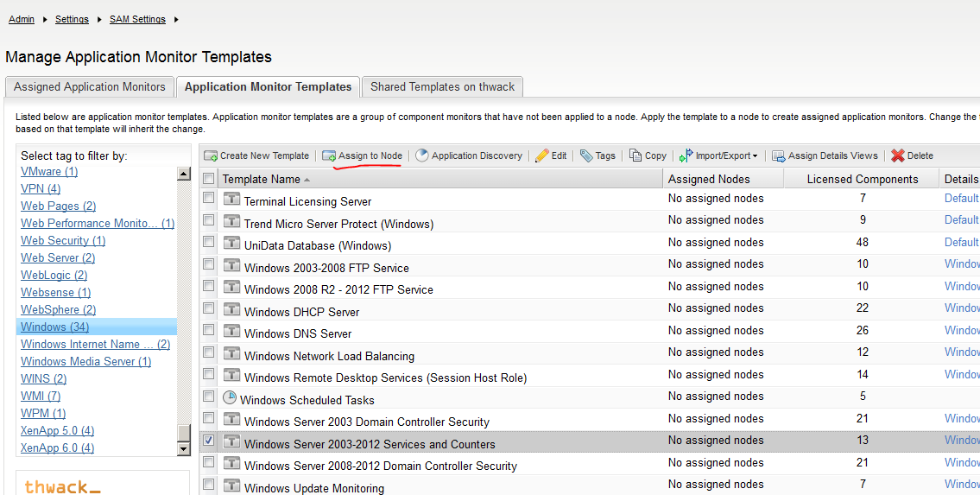Click template icon for Windows Network Load Balancing
The width and height of the screenshot is (980, 495).
pos(232,353)
